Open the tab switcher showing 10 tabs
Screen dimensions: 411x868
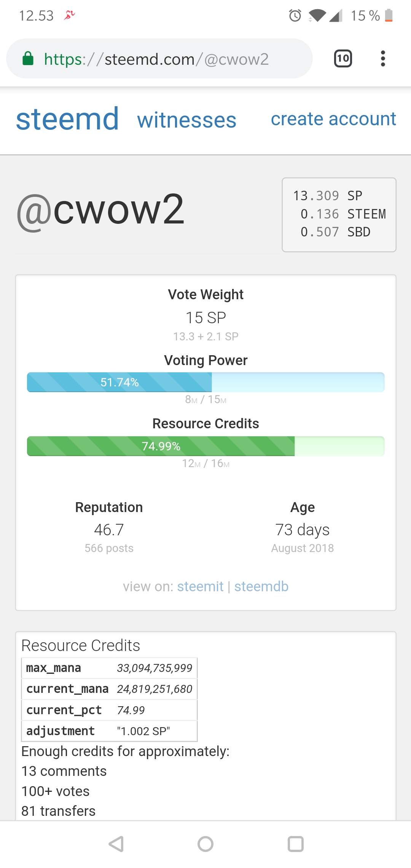click(x=342, y=59)
